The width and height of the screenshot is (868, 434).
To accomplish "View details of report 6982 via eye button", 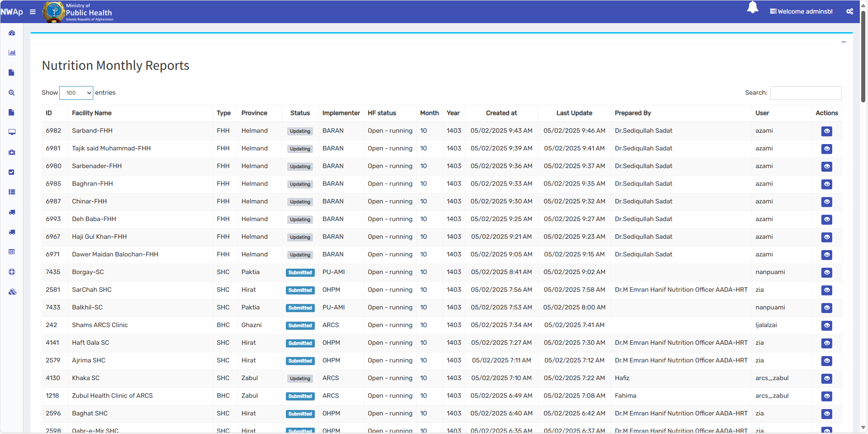I will coord(826,131).
